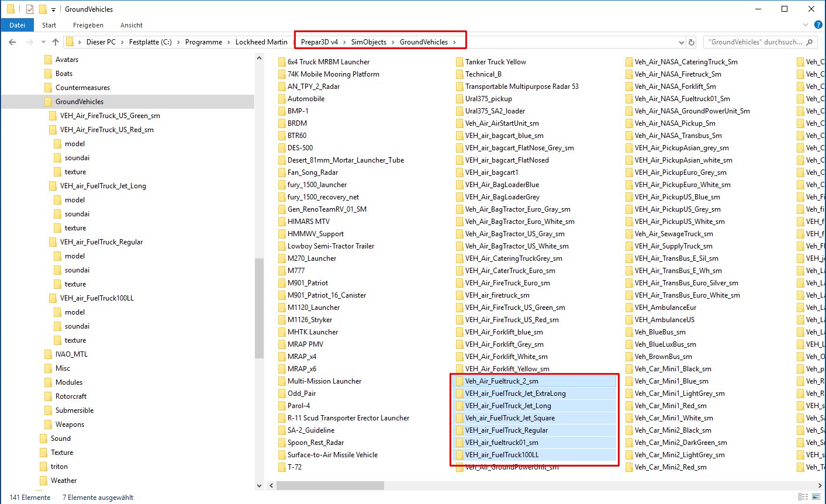Switch to the Ansicht ribbon tab
The image size is (826, 504).
[x=132, y=25]
